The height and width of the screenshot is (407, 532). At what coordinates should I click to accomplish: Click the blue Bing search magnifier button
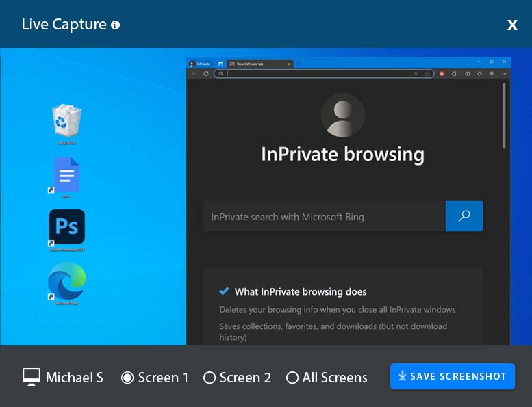(x=464, y=216)
